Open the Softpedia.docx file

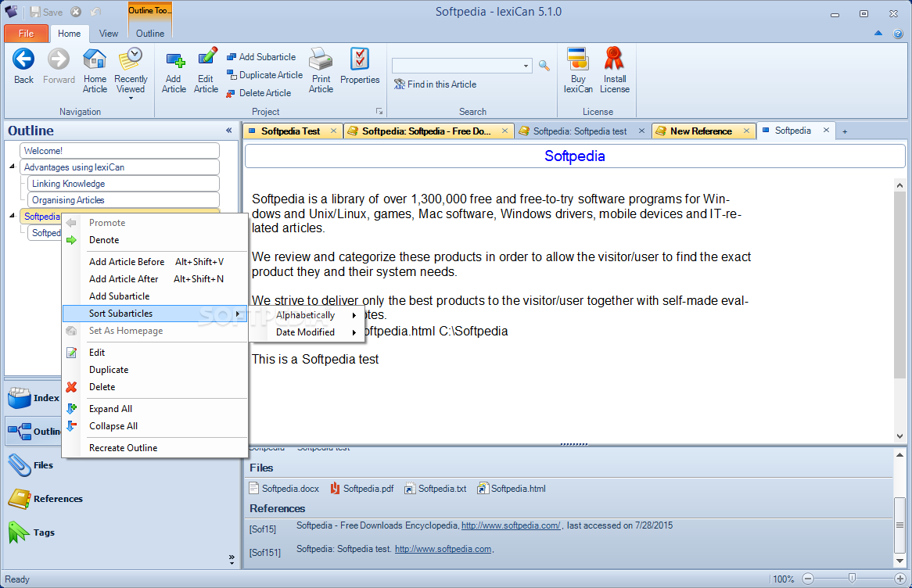point(284,489)
